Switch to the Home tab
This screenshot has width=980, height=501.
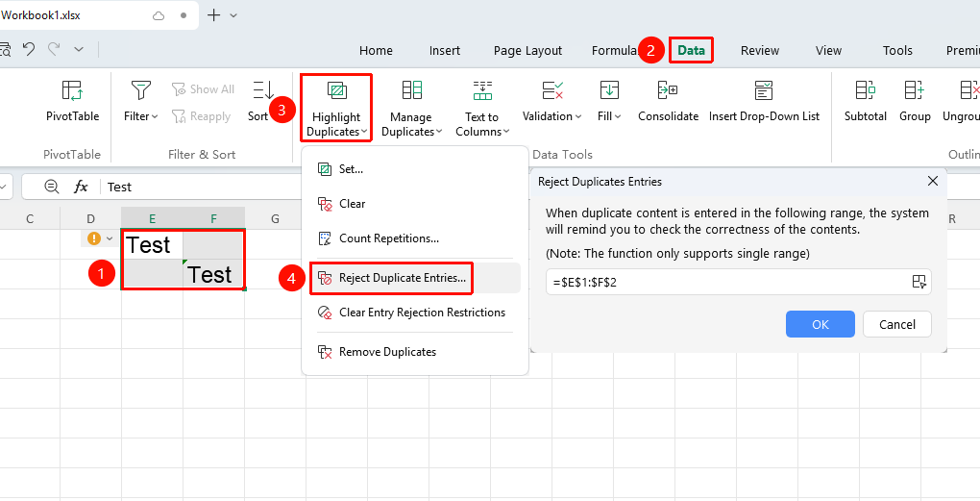376,51
